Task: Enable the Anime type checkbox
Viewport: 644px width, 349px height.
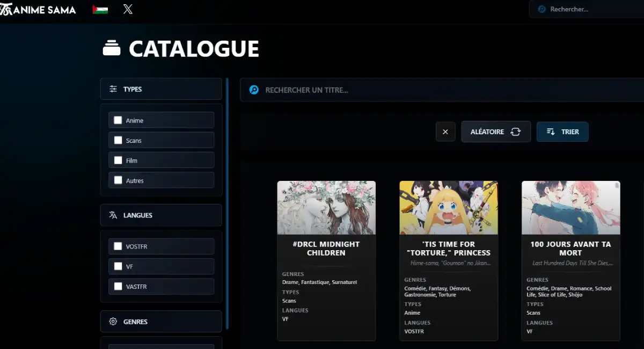Action: [x=118, y=120]
